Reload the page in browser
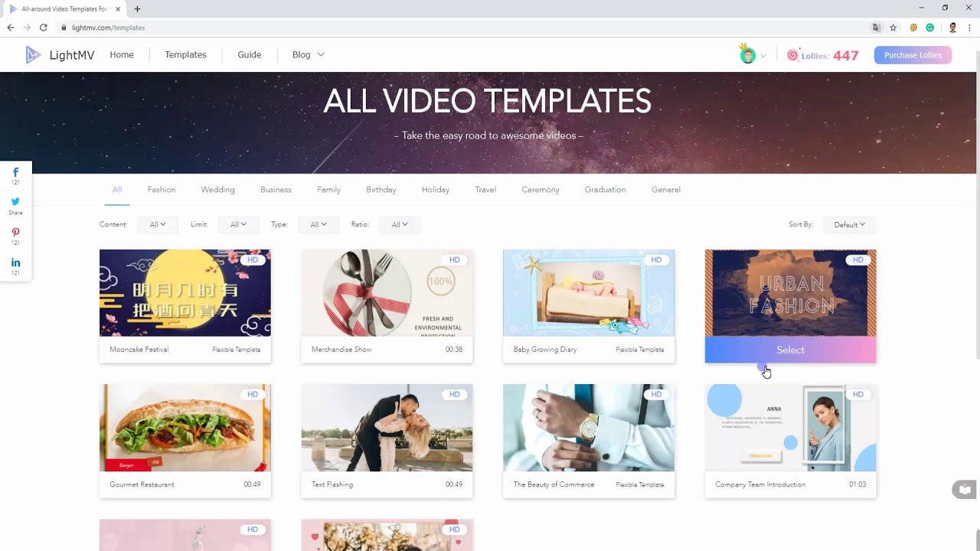This screenshot has width=980, height=551. click(x=43, y=28)
